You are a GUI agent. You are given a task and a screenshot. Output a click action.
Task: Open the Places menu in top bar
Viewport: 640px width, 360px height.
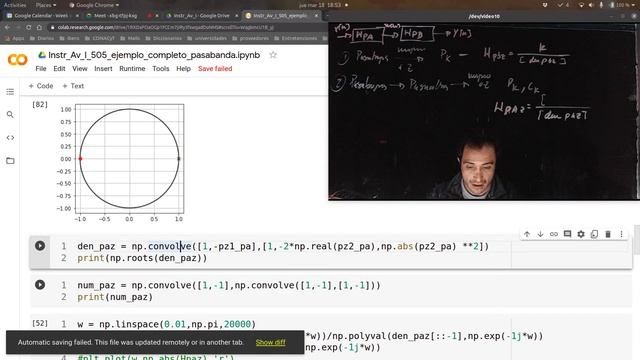(46, 5)
